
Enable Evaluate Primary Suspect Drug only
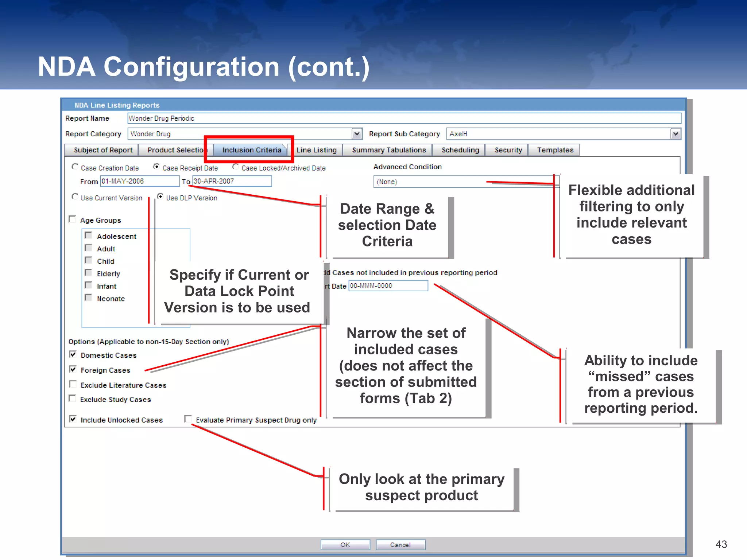pos(188,419)
